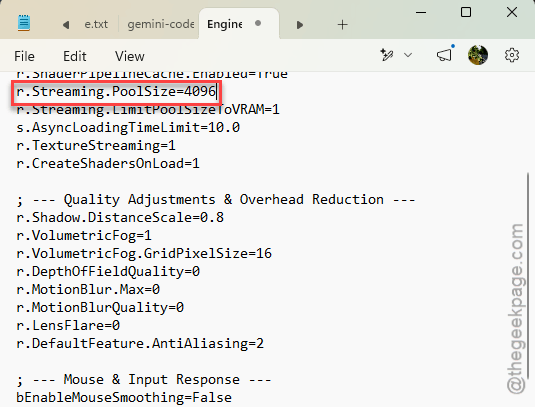Image resolution: width=535 pixels, height=407 pixels.
Task: Click the Quality Adjustments comment line
Action: pos(216,200)
